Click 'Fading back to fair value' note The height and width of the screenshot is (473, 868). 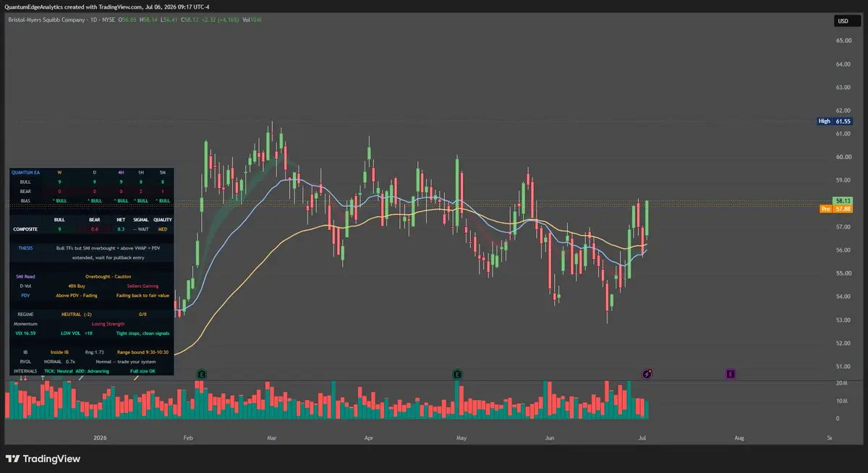pos(142,295)
